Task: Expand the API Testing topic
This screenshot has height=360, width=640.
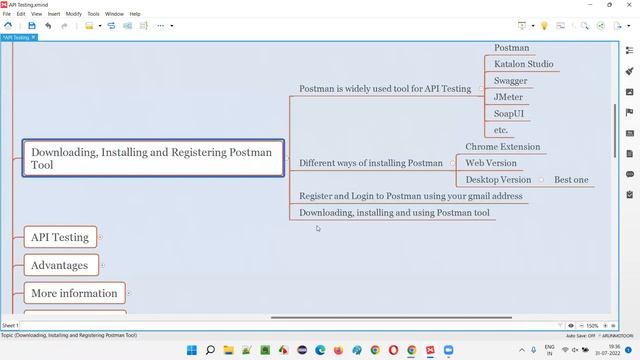Action: [100, 237]
